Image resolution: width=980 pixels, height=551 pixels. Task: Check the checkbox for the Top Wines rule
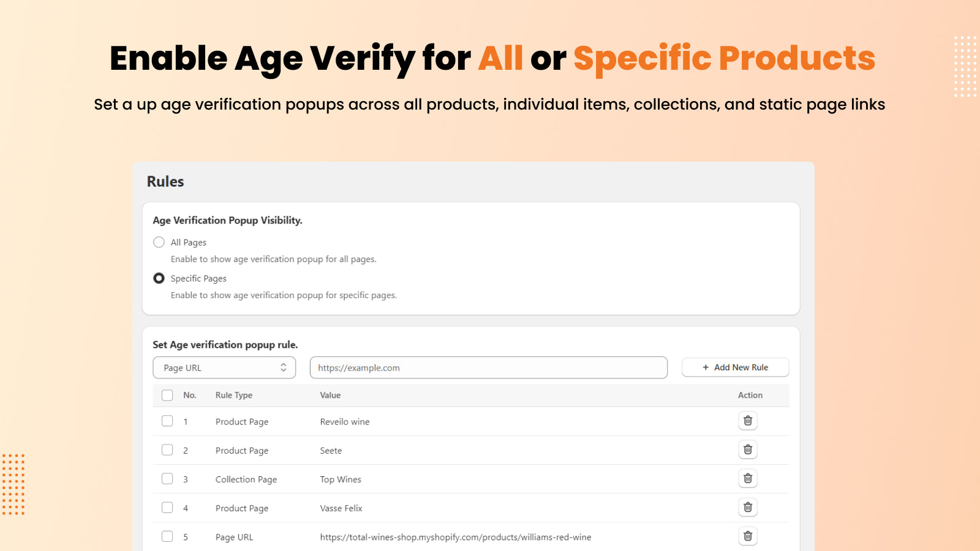(x=167, y=478)
